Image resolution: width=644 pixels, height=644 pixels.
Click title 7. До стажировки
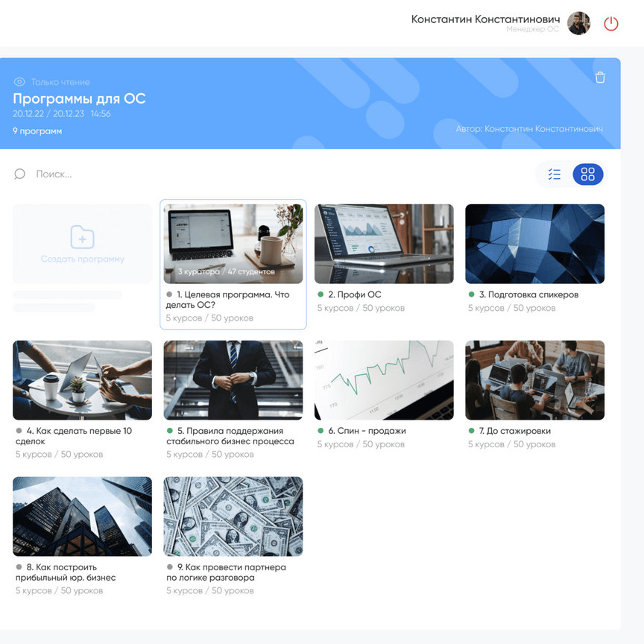[x=514, y=431]
